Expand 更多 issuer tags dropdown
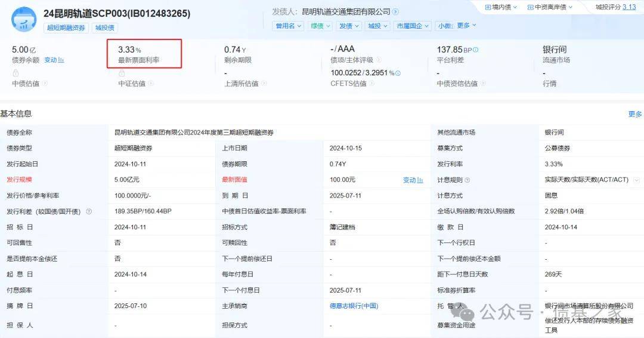The height and width of the screenshot is (338, 644). [466, 26]
